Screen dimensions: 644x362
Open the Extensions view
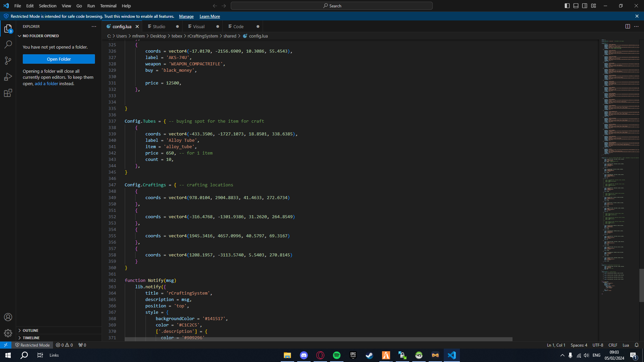(x=8, y=93)
